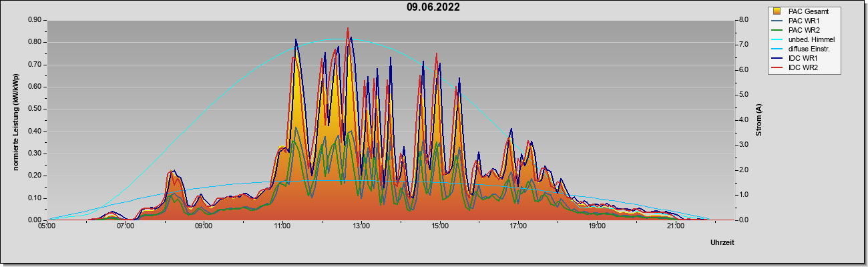The image size is (868, 267).
Task: Click the Uhrzeit axis title
Action: (722, 243)
